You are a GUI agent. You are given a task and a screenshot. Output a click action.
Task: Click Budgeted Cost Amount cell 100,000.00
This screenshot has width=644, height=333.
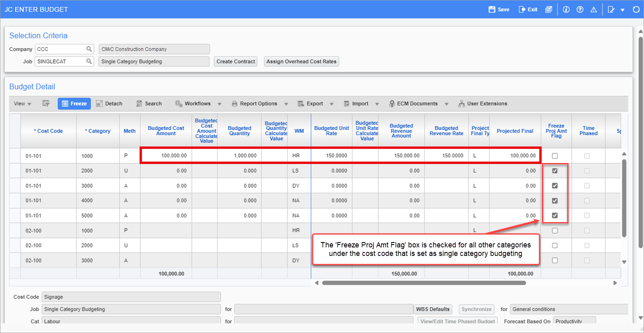[166, 156]
